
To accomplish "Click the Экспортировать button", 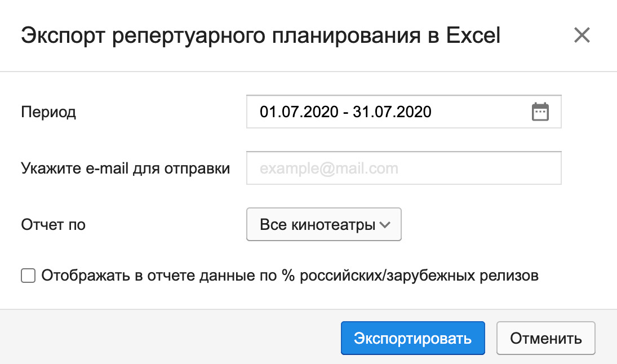I will [x=413, y=338].
